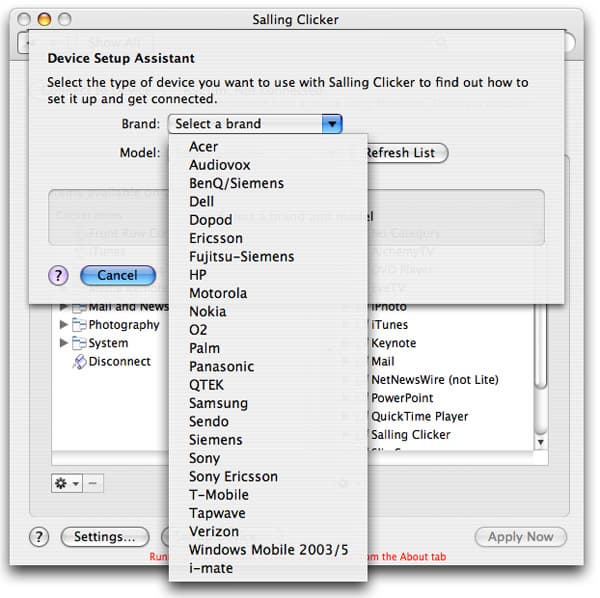This screenshot has width=600, height=598.
Task: Click the minus remove button
Action: click(x=93, y=483)
